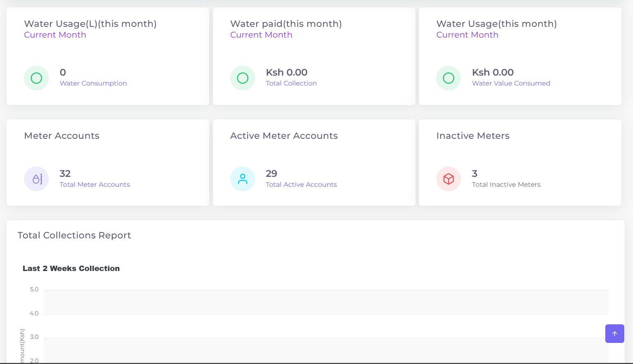
Task: Click the Last 2 Weeks Collection chart title
Action: pos(71,268)
